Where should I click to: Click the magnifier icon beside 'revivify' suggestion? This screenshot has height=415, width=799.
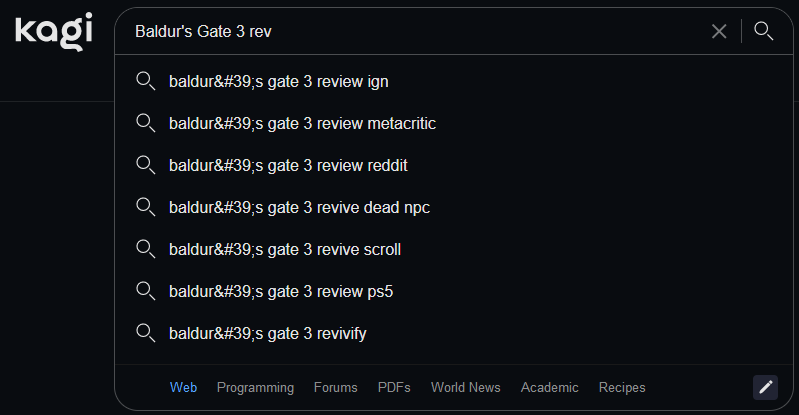[145, 333]
